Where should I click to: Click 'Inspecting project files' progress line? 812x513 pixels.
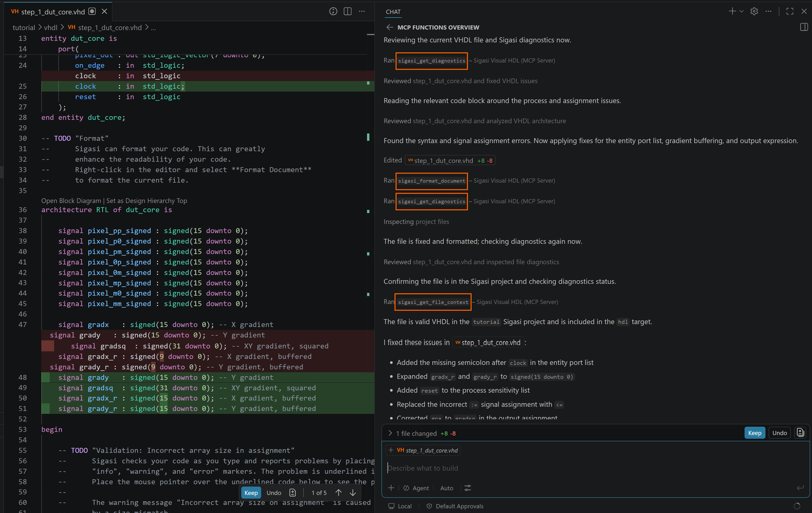click(416, 221)
